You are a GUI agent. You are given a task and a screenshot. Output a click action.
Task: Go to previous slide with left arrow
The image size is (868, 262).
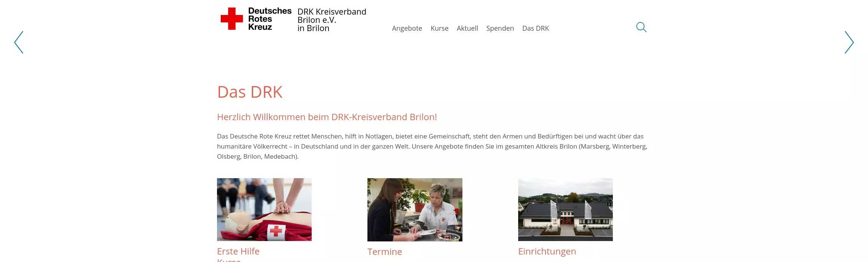click(x=19, y=42)
